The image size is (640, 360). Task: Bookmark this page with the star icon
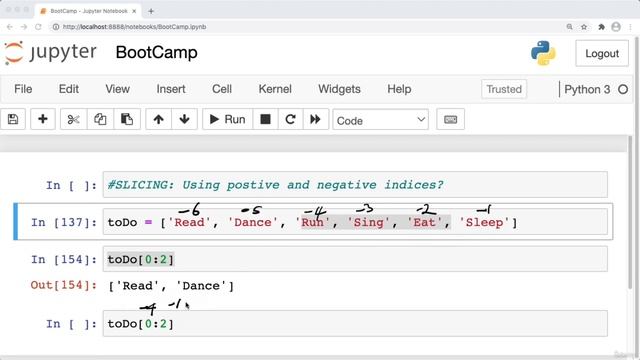584,27
